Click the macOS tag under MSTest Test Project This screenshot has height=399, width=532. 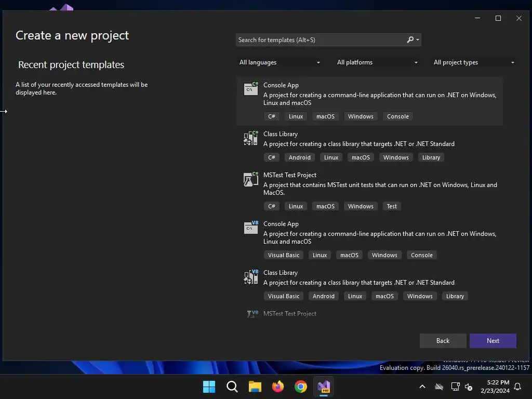325,206
